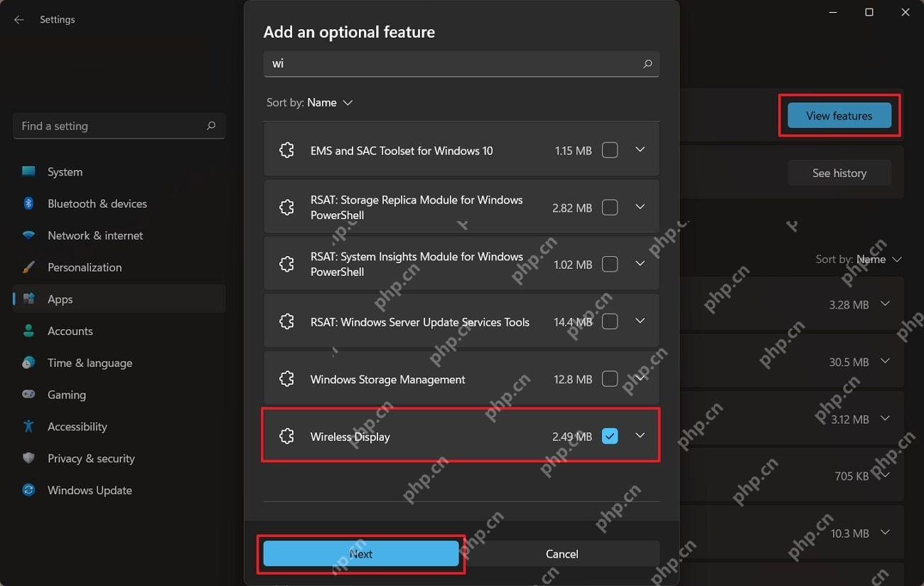Click the View features button
The image size is (924, 586).
click(839, 115)
